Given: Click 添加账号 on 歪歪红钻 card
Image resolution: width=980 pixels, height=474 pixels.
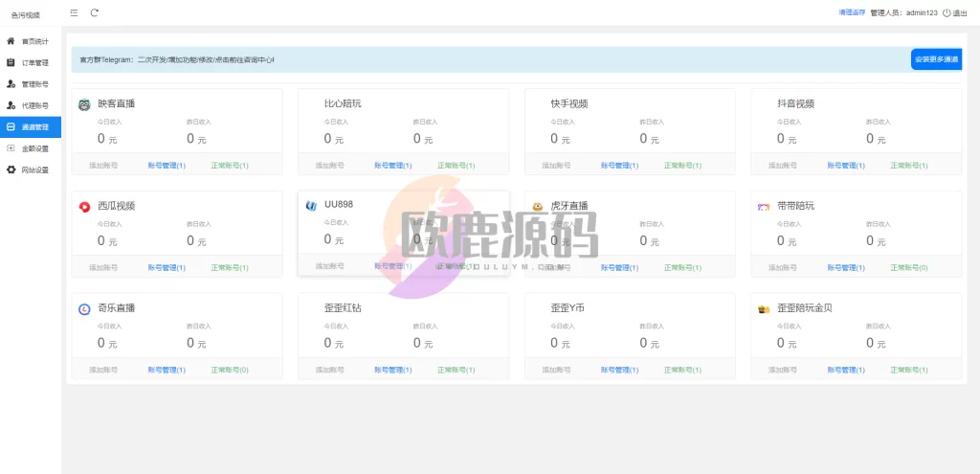Looking at the screenshot, I should (x=329, y=370).
